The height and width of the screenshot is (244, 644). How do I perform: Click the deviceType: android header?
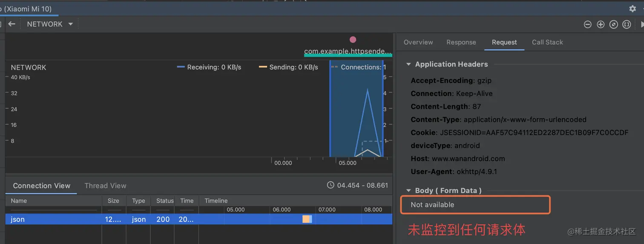tap(445, 145)
